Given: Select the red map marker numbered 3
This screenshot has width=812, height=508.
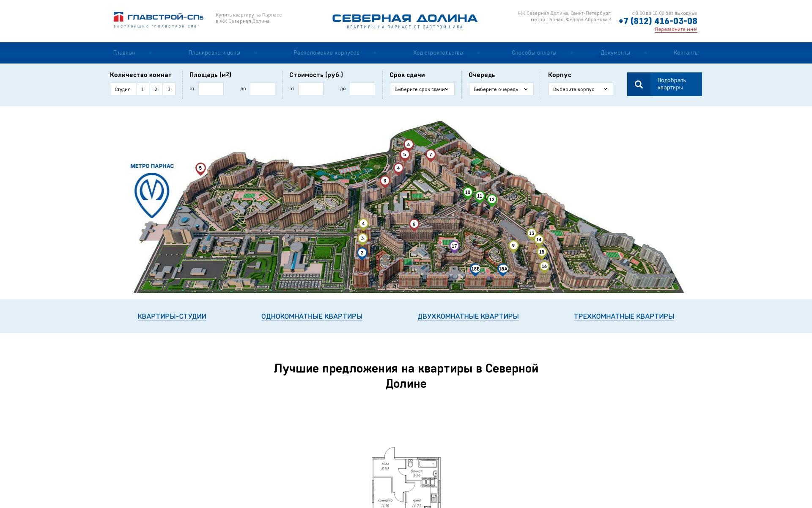Looking at the screenshot, I should click(384, 182).
